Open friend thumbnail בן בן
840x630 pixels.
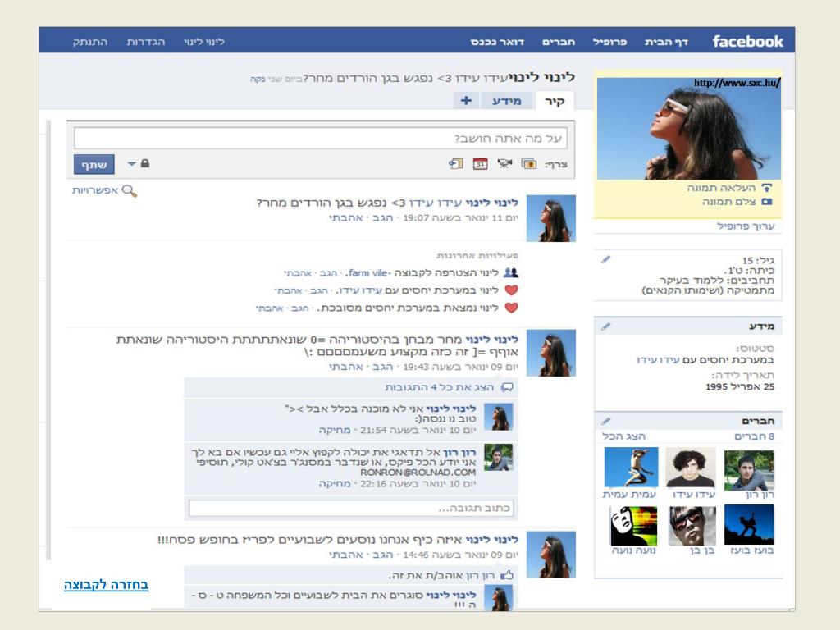pyautogui.click(x=692, y=526)
